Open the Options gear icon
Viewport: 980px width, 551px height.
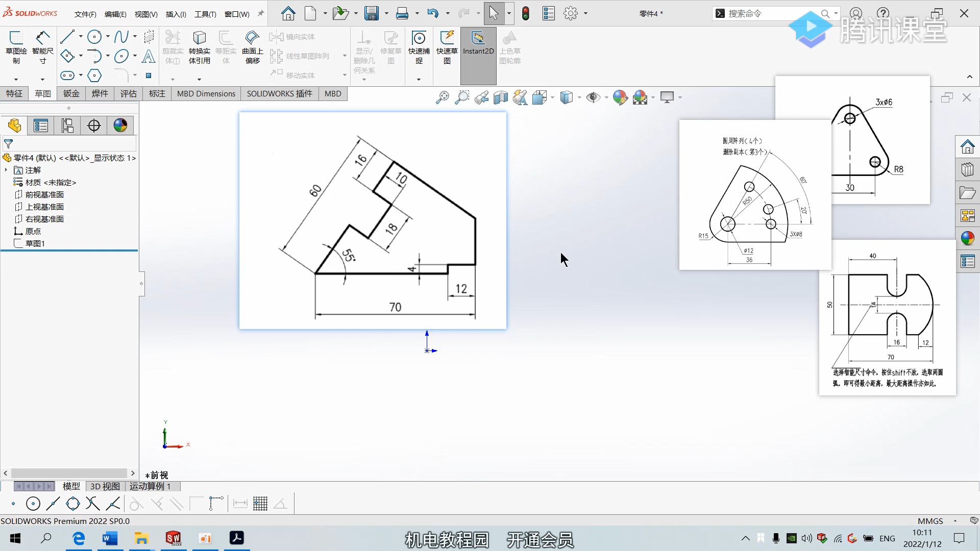571,14
